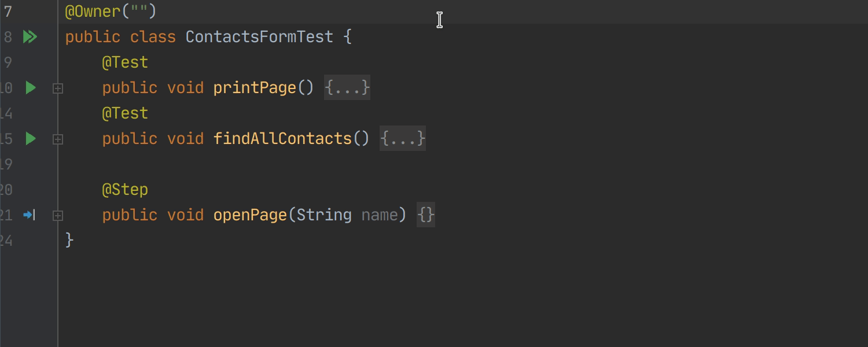Click the @Owner annotation text
Image resolution: width=868 pixels, height=347 pixels.
click(x=93, y=11)
